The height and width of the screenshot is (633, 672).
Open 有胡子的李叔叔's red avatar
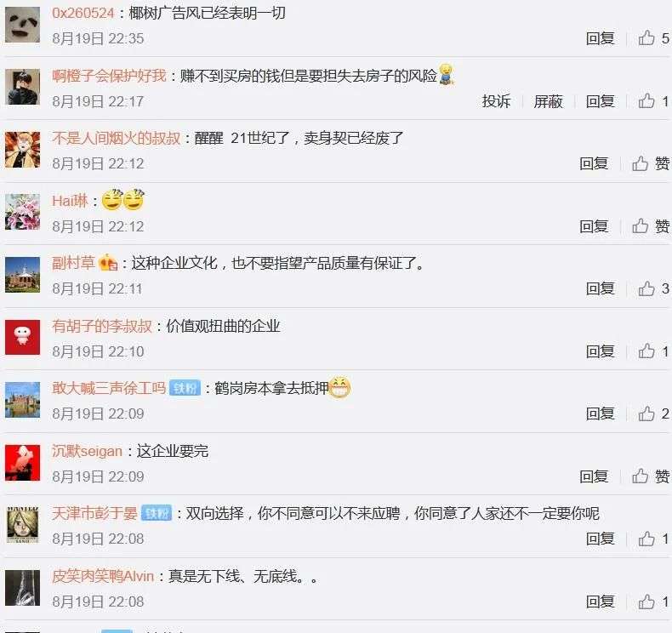point(22,337)
